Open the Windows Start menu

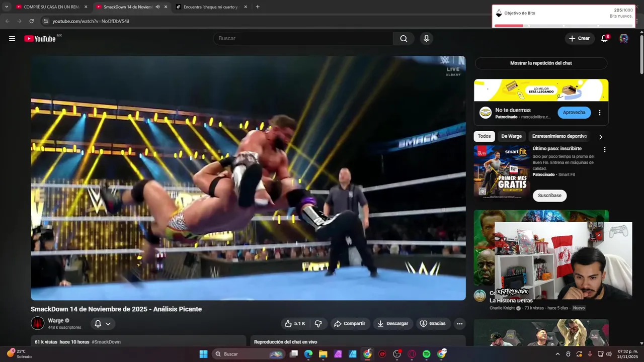pos(203,354)
